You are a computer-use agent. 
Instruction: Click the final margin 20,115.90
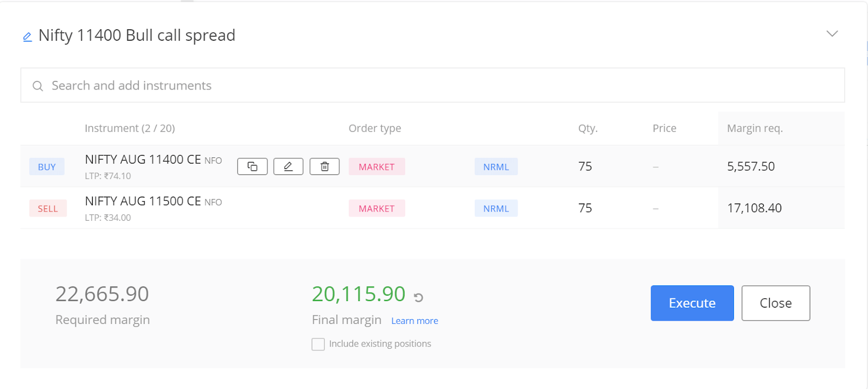point(359,294)
